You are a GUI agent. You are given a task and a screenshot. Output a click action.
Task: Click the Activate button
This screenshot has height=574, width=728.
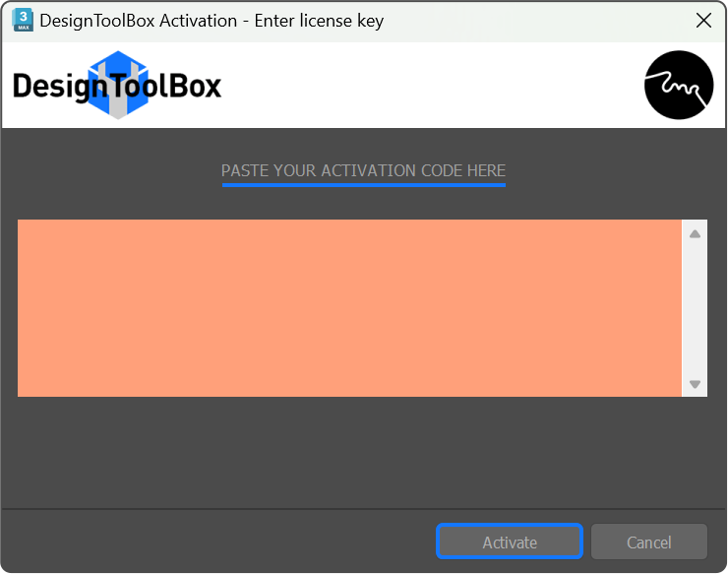(x=510, y=542)
